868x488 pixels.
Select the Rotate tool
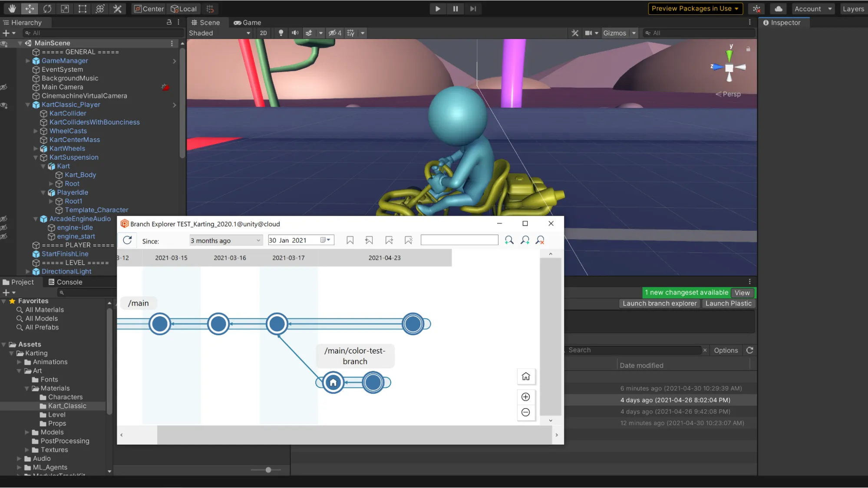pyautogui.click(x=47, y=9)
